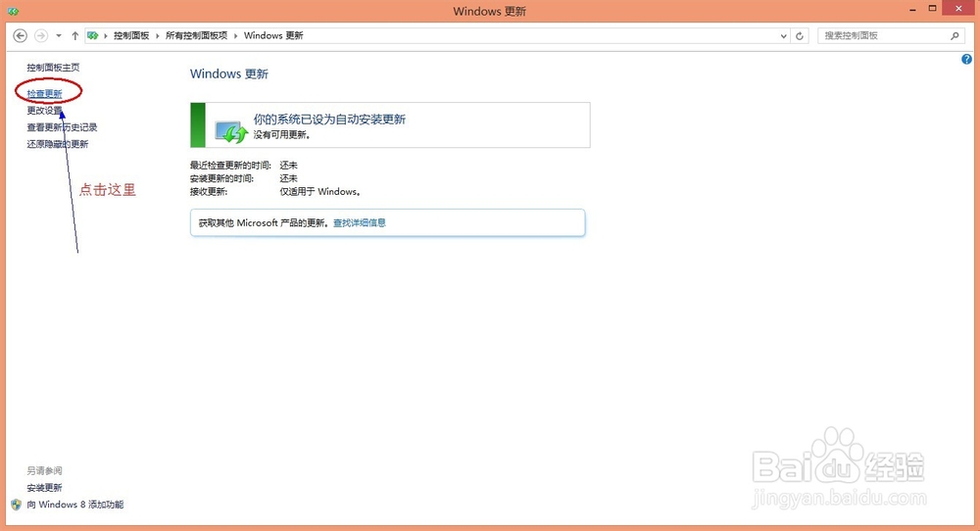Screen dimensions: 980x531
Task: Go back with the back arrow button
Action: (20, 35)
